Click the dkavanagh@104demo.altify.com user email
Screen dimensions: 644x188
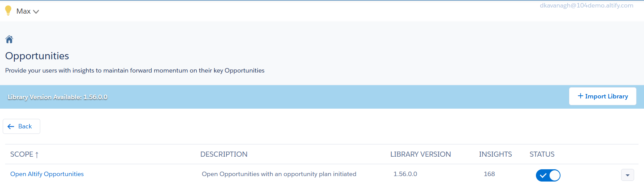[x=586, y=5]
